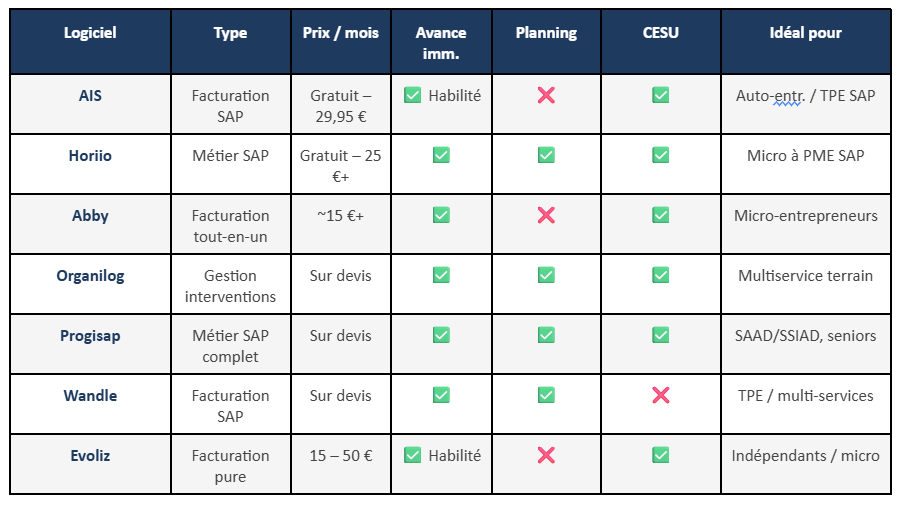This screenshot has height=508, width=904.
Task: Click the green check in Horiio Planning cell
Action: click(546, 155)
